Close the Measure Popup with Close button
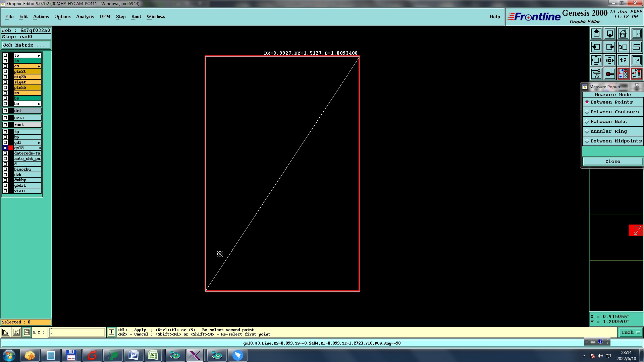Screen dimensions: 644x362 click(x=612, y=162)
